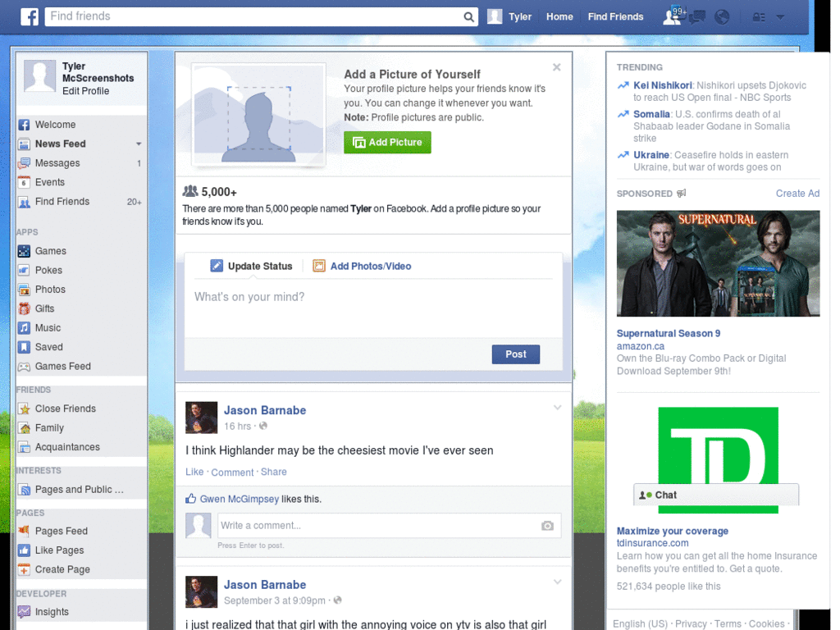Image resolution: width=840 pixels, height=630 pixels.
Task: Click the Games Feed controller icon
Action: [24, 367]
